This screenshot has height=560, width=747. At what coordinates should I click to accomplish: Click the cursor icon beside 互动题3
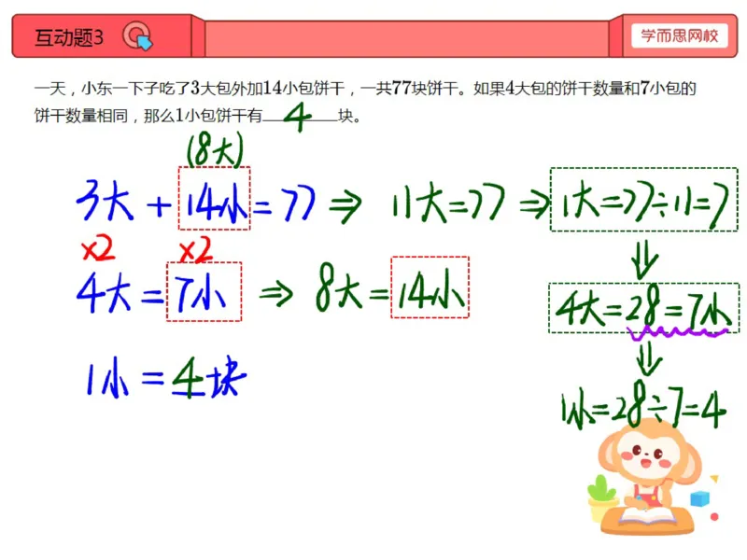tap(137, 36)
